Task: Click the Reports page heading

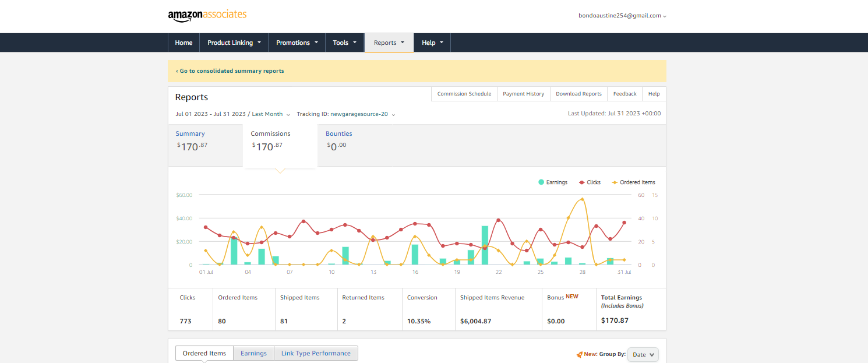Action: tap(192, 97)
